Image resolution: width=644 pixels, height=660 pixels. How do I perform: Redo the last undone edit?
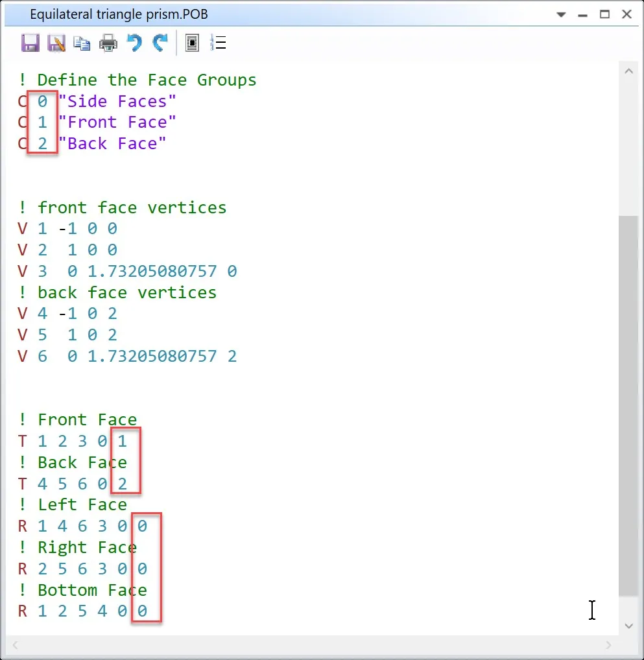pos(160,43)
